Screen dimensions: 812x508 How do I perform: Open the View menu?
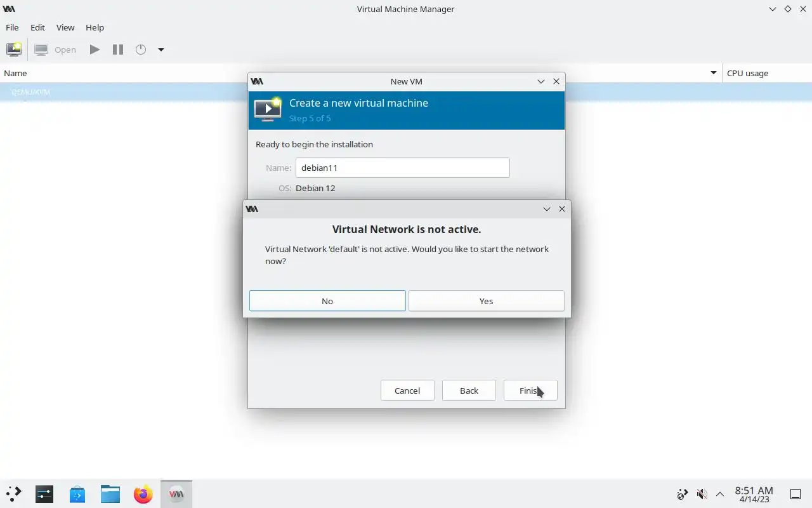[65, 27]
